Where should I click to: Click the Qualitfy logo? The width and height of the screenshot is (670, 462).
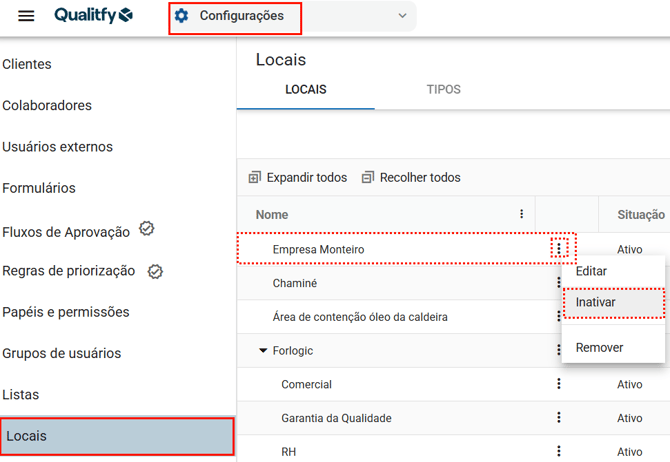click(x=93, y=16)
